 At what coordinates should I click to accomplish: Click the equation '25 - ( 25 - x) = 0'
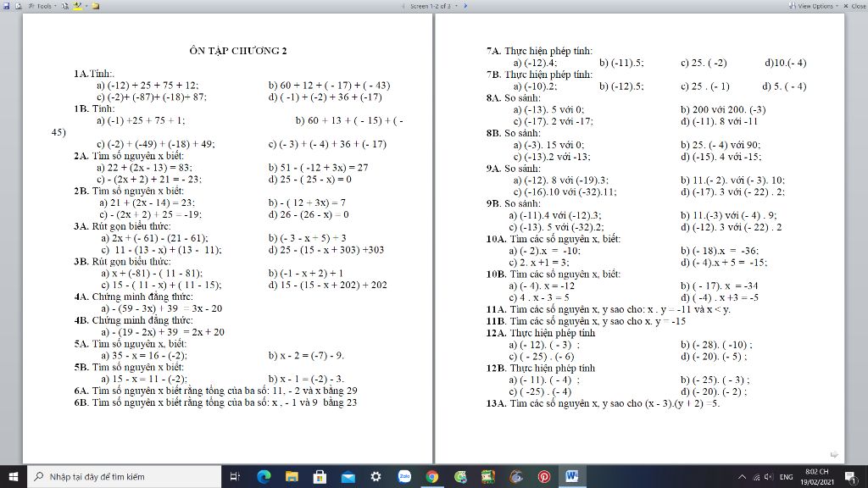click(x=315, y=180)
